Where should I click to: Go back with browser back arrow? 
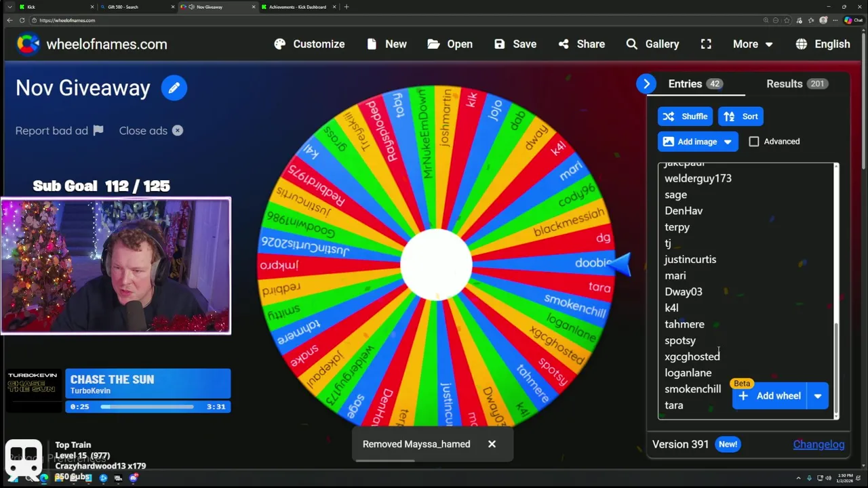[9, 20]
